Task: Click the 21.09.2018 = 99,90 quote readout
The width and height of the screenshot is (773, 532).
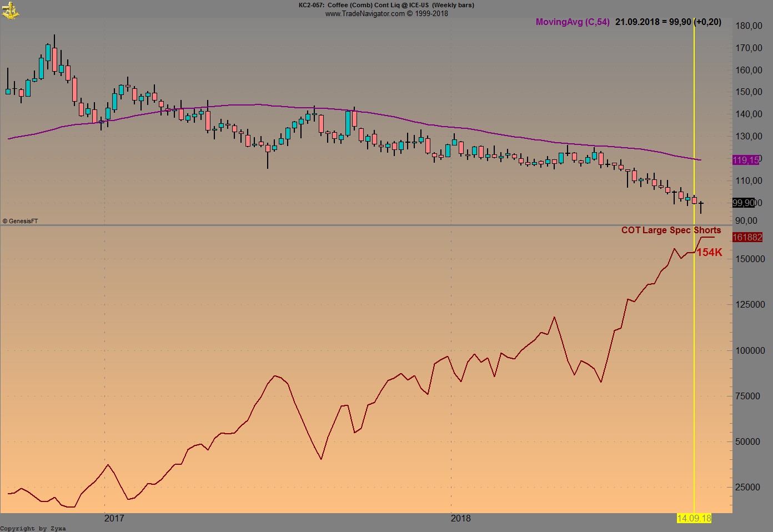Action: (x=668, y=23)
